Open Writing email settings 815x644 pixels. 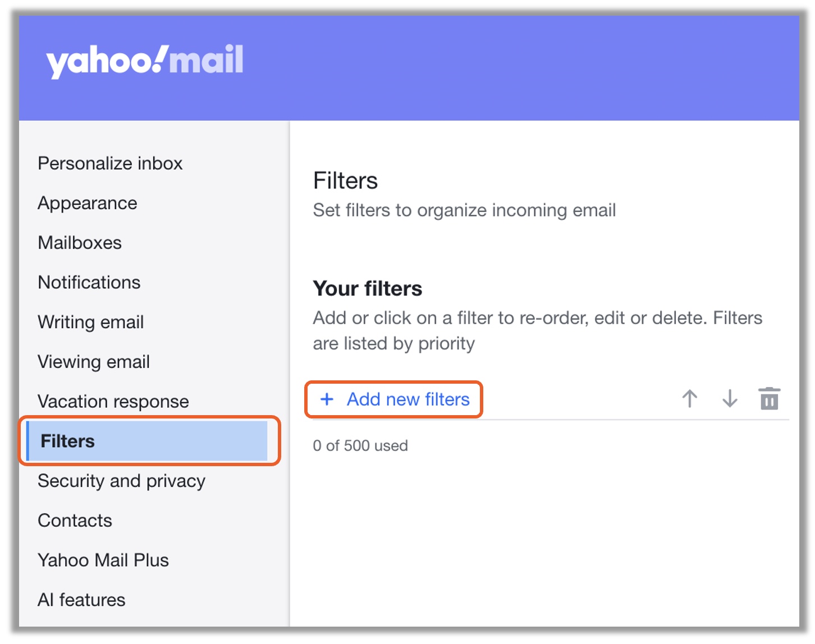(x=91, y=322)
